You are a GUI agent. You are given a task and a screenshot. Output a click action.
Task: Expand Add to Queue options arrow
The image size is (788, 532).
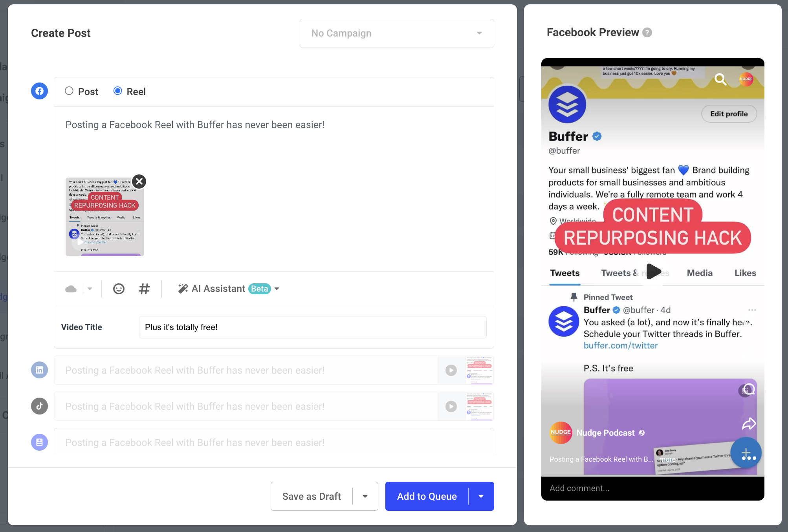tap(481, 496)
